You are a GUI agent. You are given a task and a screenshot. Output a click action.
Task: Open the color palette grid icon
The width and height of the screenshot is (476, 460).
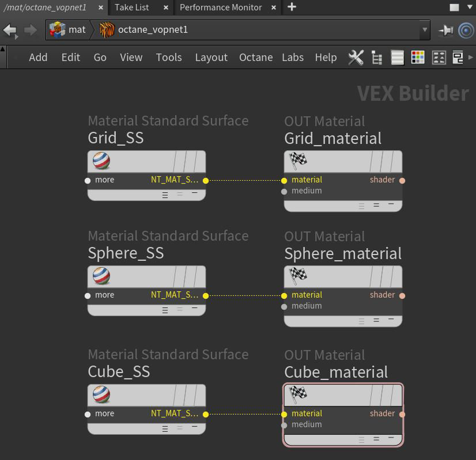point(418,58)
